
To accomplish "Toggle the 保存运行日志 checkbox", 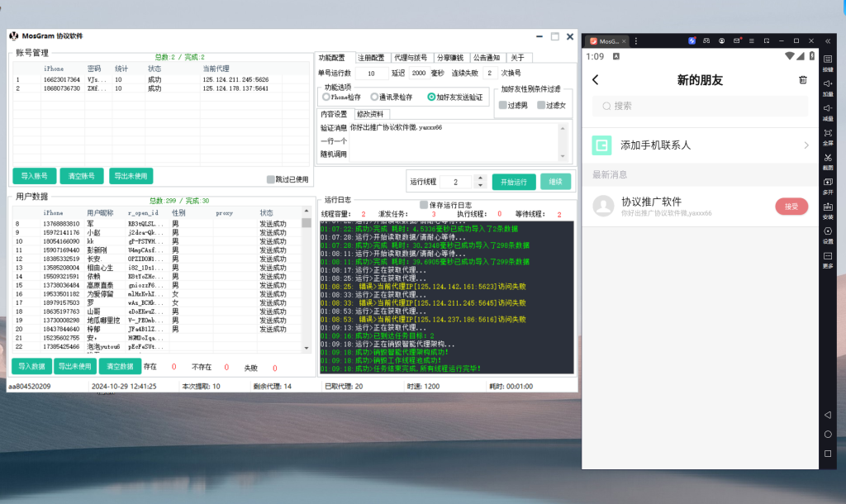I will 425,204.
